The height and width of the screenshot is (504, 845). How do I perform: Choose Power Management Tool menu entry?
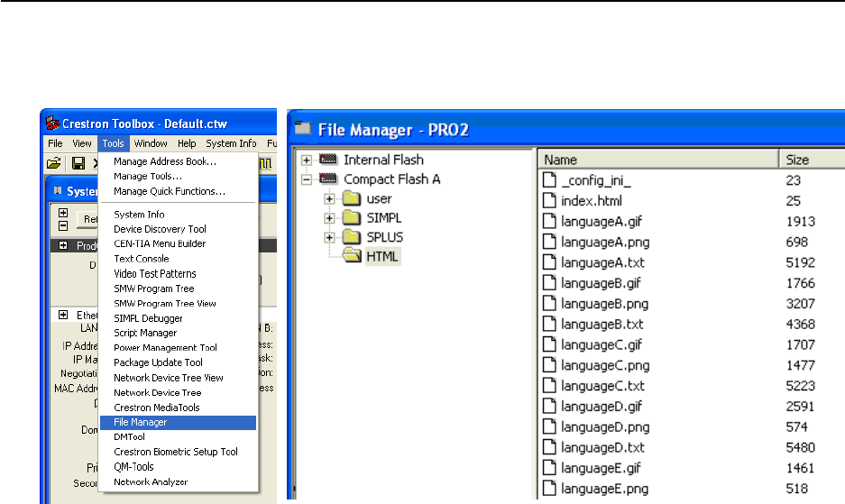click(165, 348)
